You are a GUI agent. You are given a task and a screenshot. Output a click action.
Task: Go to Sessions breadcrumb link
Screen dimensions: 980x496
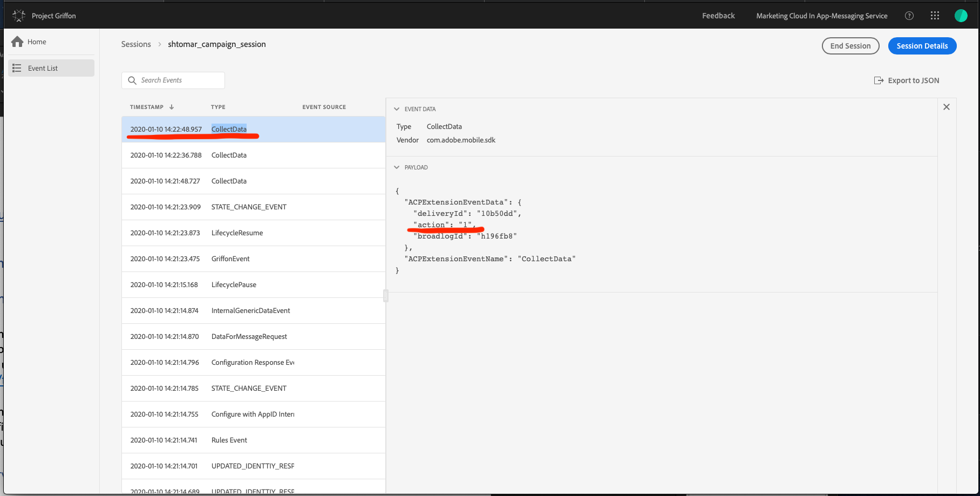pos(136,44)
